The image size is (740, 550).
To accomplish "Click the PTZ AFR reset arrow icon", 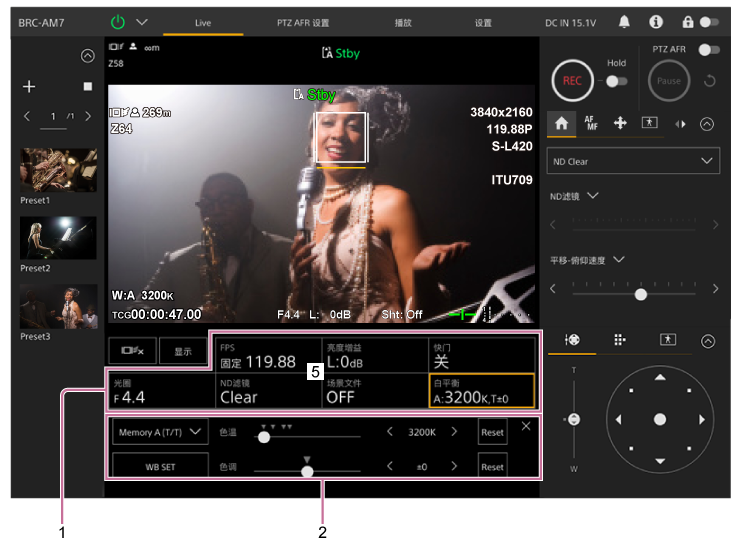I will 710,81.
